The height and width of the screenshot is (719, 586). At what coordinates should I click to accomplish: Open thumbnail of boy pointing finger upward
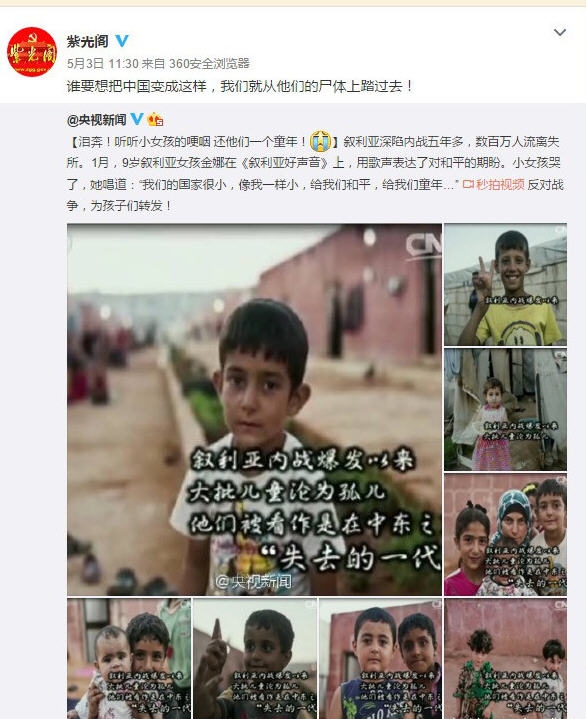255,658
